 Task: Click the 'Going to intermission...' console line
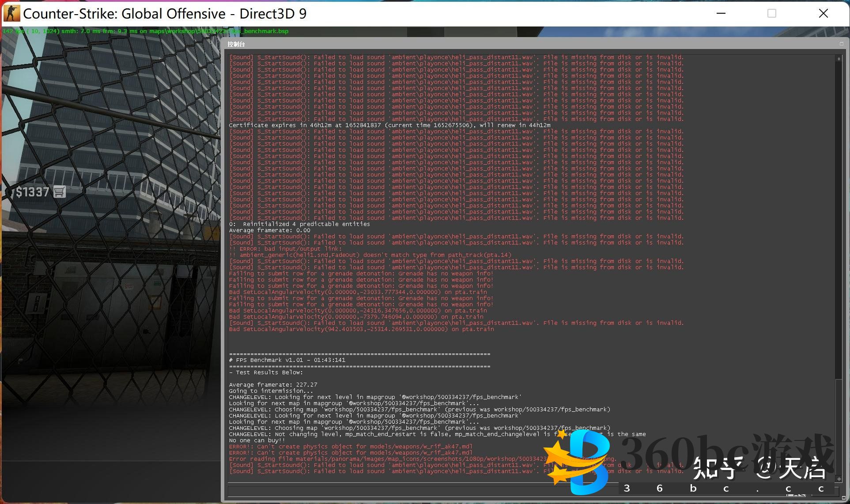[x=270, y=391]
